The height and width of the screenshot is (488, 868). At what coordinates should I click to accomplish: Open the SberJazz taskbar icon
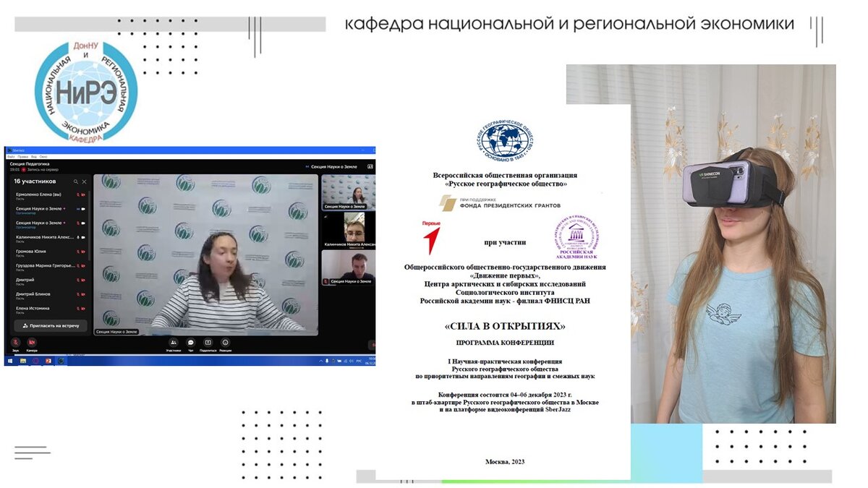pos(61,361)
